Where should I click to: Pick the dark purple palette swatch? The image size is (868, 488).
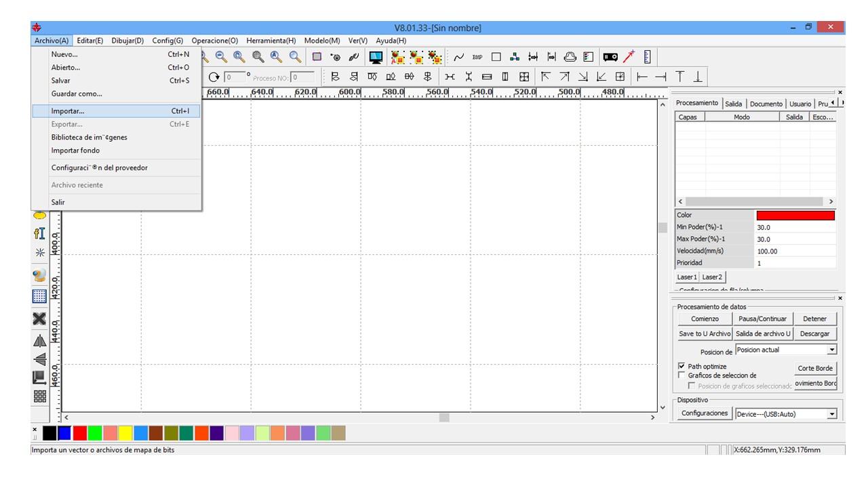click(x=216, y=433)
